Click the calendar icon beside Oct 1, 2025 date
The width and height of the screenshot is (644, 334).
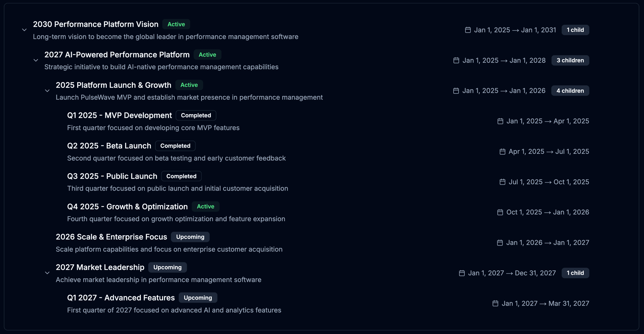point(500,212)
